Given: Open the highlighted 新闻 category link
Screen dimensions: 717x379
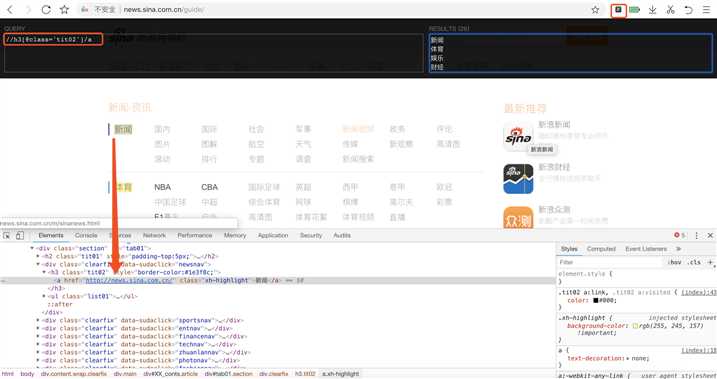Looking at the screenshot, I should point(123,129).
